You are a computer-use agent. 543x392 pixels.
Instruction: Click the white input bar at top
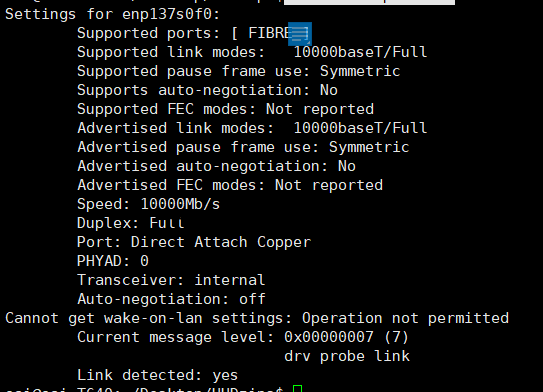[x=369, y=2]
